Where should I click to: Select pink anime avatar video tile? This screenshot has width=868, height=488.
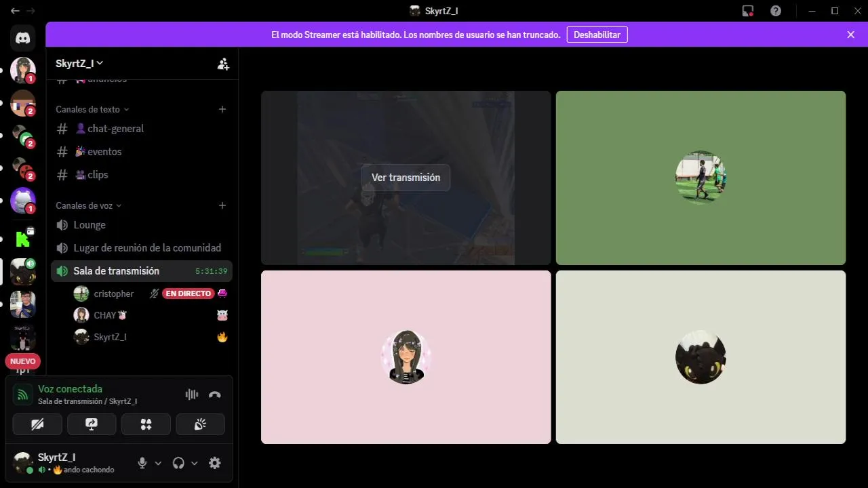coord(406,357)
